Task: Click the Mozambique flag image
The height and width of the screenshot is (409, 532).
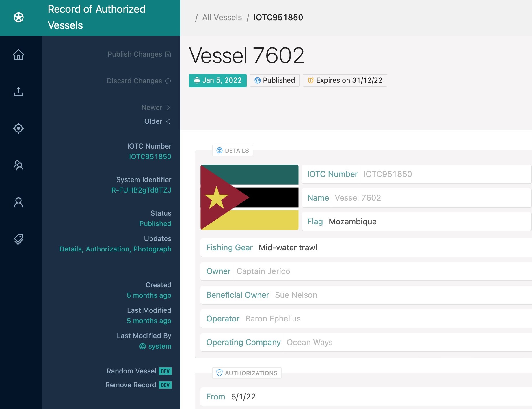Action: click(249, 197)
